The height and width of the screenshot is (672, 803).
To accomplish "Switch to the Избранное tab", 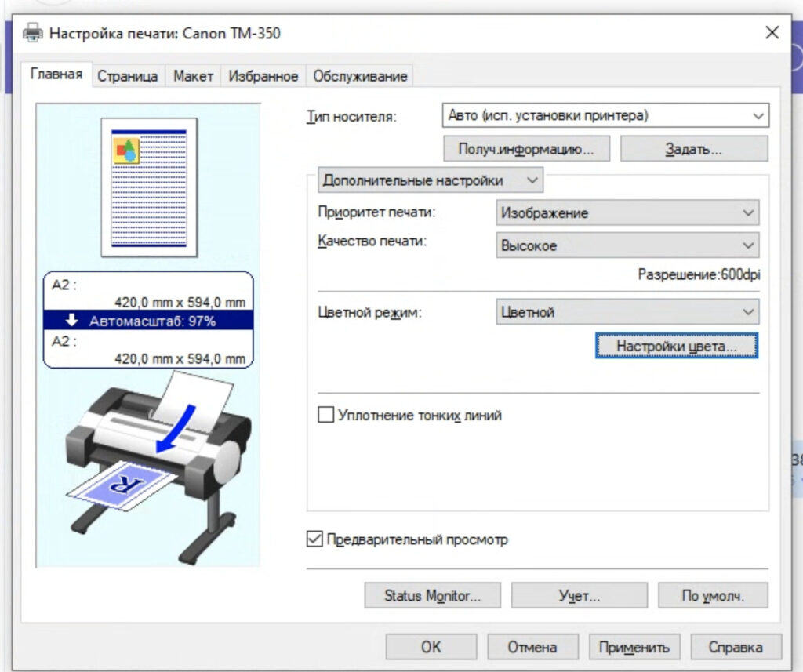I will tap(263, 76).
